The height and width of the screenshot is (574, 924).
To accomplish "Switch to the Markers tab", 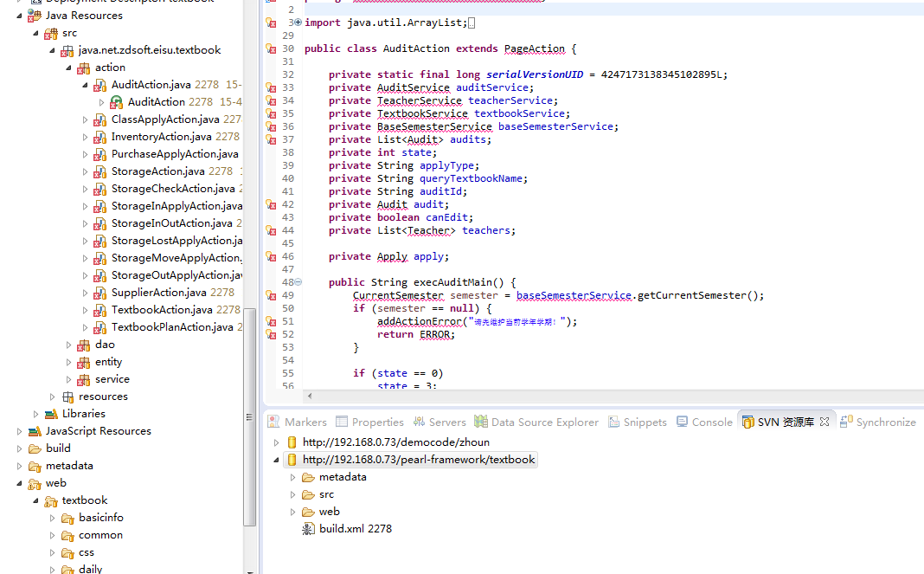I will (297, 422).
